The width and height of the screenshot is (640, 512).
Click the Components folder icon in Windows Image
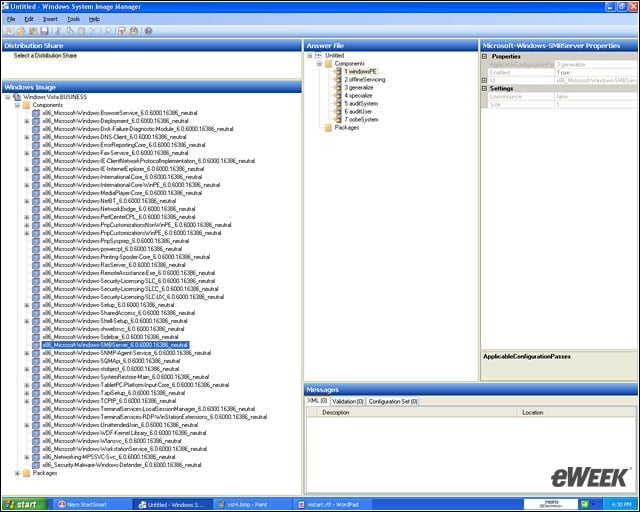[x=27, y=105]
